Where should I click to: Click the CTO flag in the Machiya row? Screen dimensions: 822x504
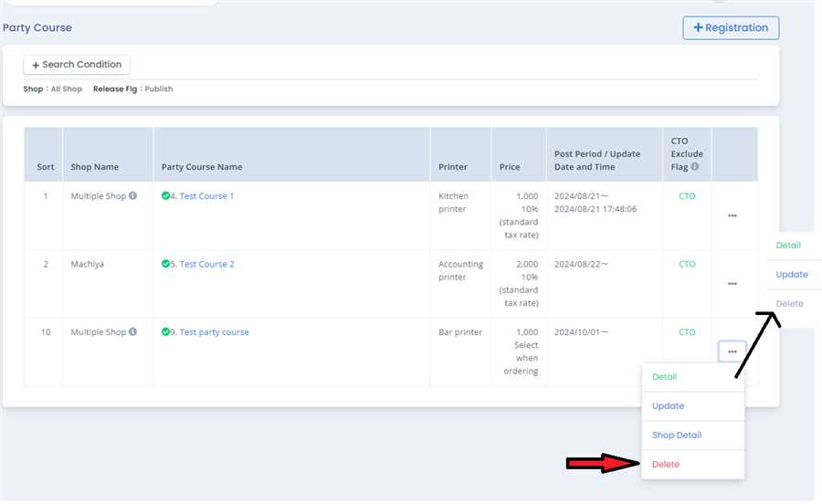point(687,264)
